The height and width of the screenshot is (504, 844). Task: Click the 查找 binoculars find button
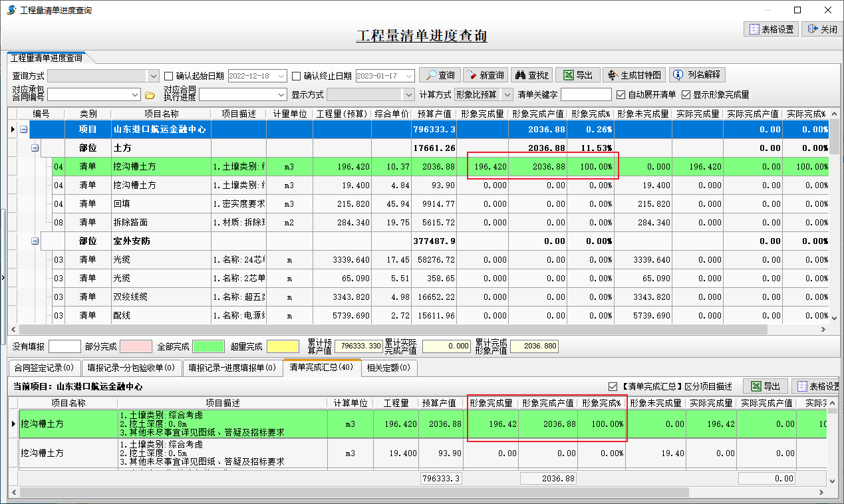[x=531, y=75]
